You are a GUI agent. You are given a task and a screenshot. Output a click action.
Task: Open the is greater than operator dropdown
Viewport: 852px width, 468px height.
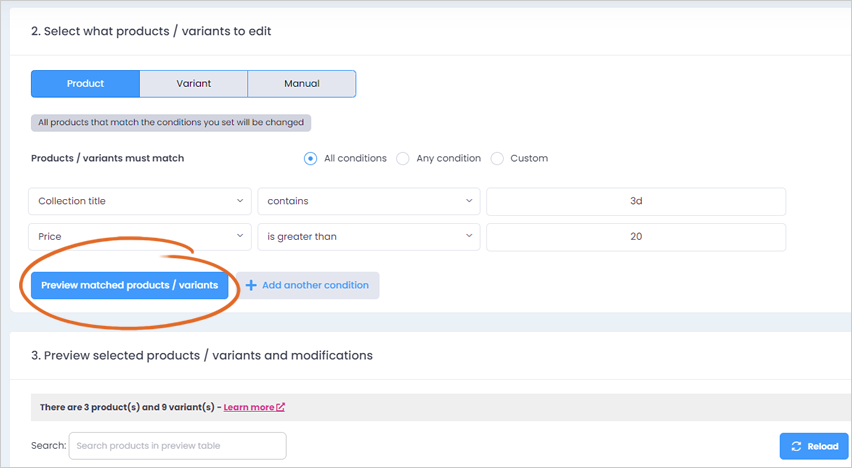[x=369, y=237]
